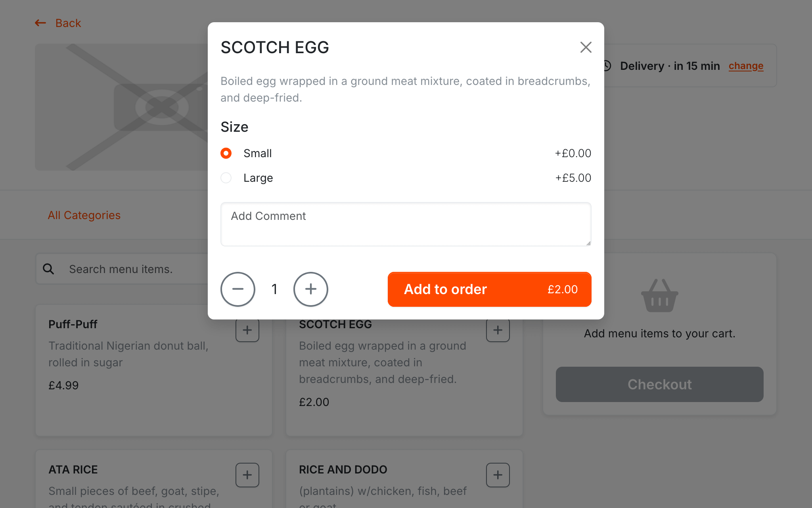Close the Scotch Egg dialog
812x508 pixels.
[x=586, y=47]
